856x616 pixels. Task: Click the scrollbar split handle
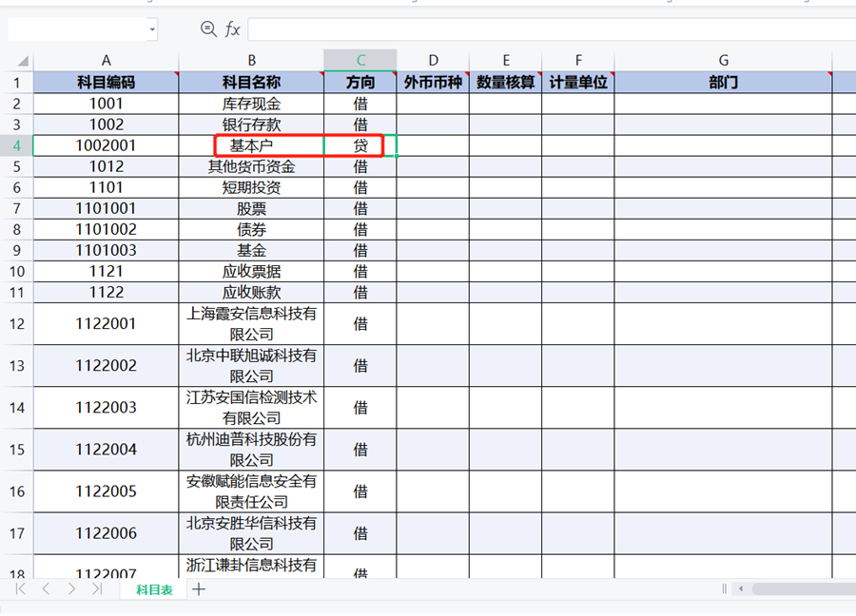click(724, 588)
